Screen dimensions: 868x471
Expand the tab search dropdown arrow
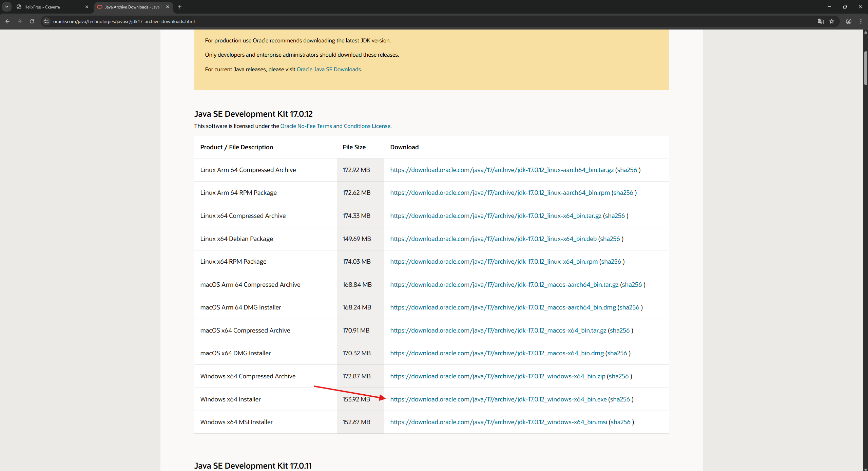coord(7,7)
